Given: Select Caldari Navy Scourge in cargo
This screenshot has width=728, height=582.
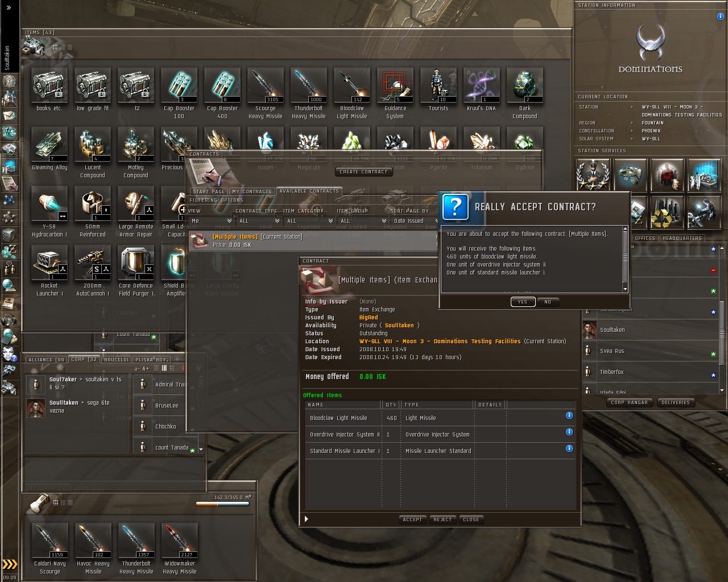Looking at the screenshot, I should pos(49,548).
